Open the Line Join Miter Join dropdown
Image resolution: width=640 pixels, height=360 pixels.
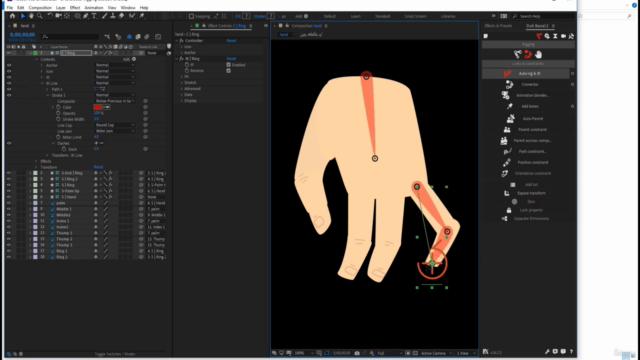point(115,131)
